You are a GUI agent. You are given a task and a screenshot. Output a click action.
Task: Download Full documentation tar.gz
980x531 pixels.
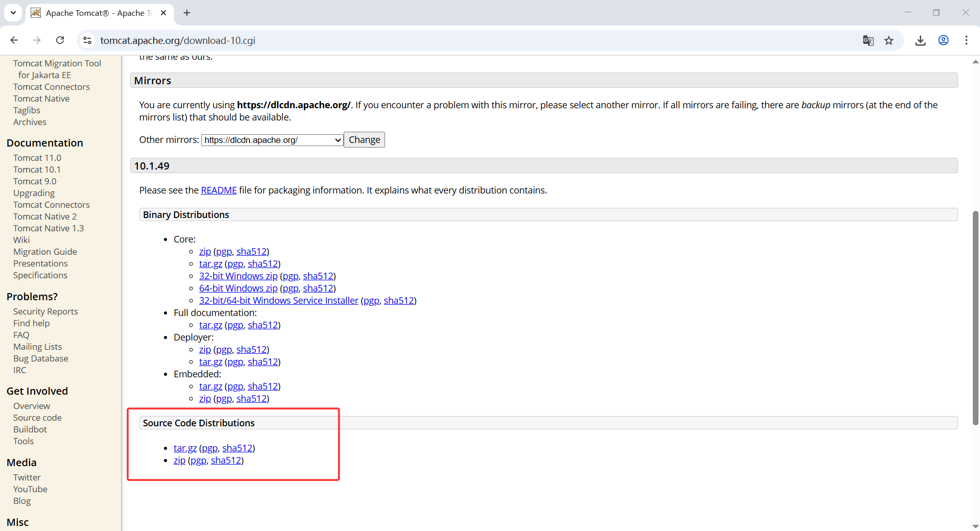pos(210,325)
